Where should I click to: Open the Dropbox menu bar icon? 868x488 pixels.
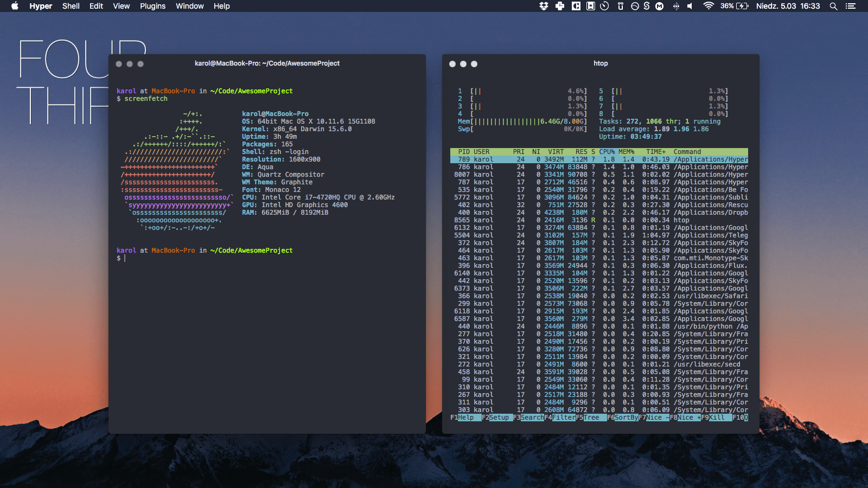click(544, 6)
